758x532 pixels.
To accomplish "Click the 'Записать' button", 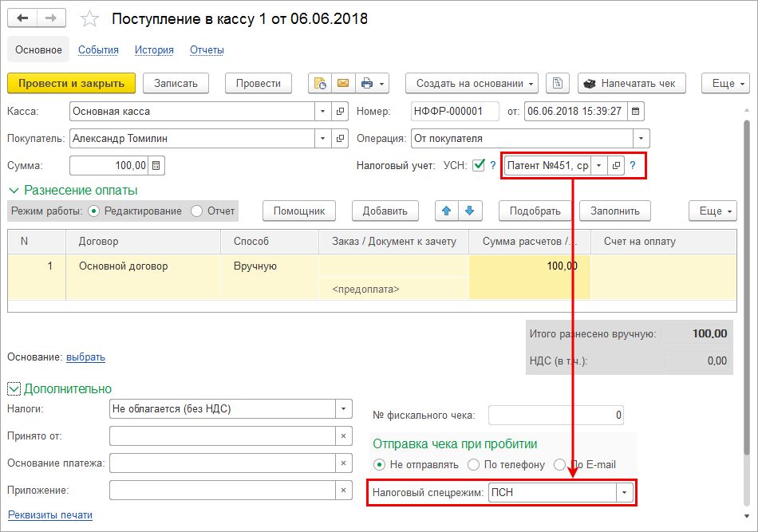I will pos(176,83).
